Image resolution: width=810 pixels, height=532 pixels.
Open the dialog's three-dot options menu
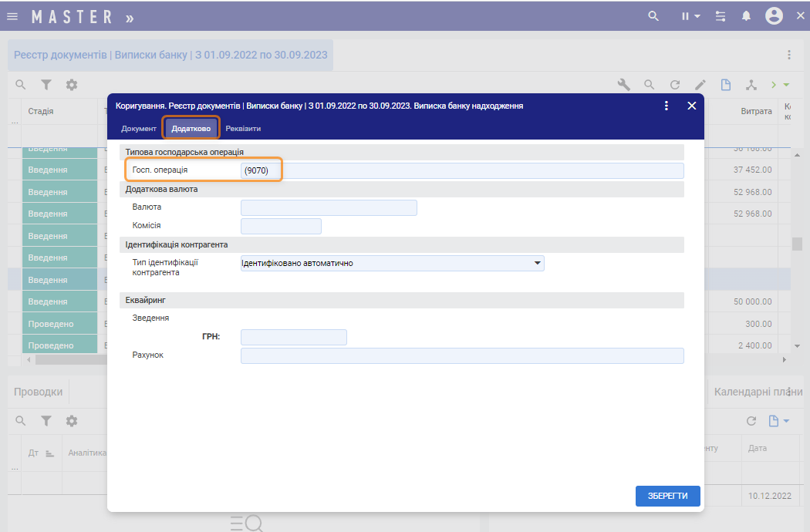(x=667, y=106)
